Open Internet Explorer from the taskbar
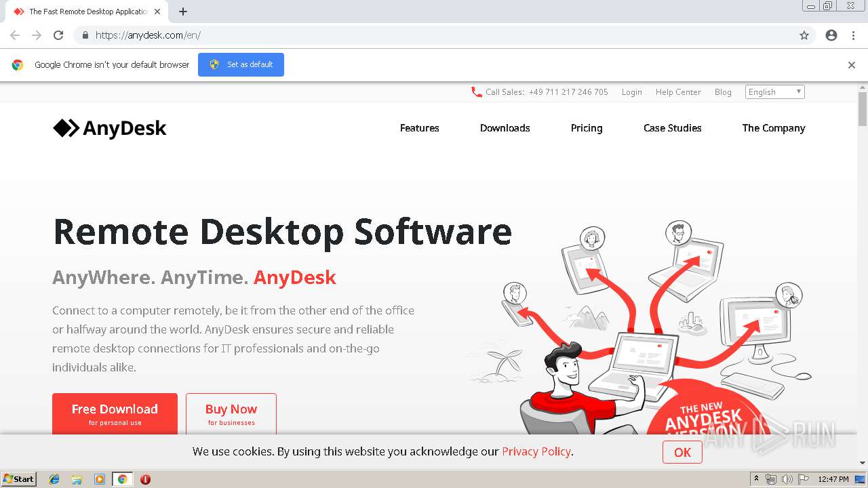This screenshot has height=488, width=868. 54,479
